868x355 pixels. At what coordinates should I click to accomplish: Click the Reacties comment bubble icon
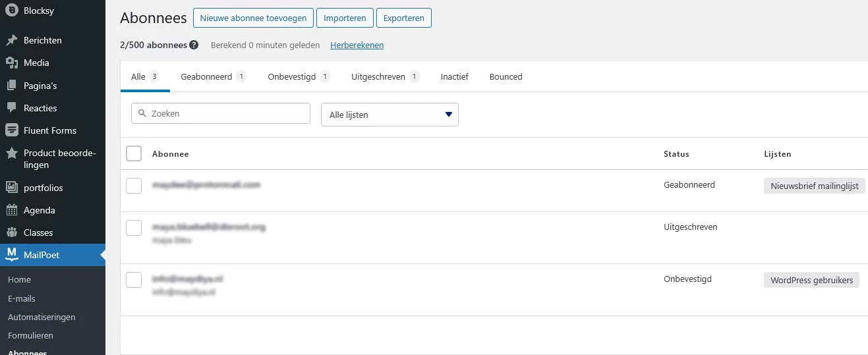(11, 108)
